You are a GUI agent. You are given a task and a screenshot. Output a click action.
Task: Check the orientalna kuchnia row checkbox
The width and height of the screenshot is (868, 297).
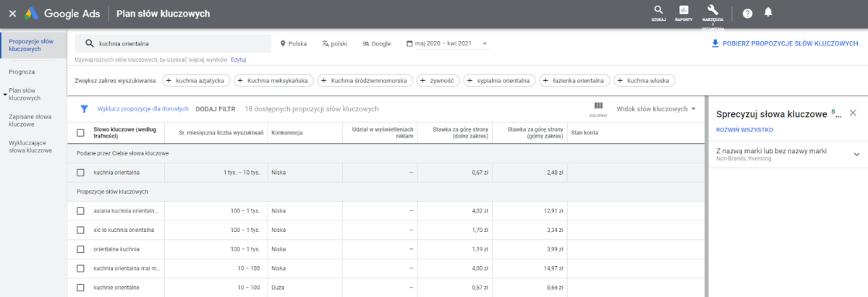[80, 249]
